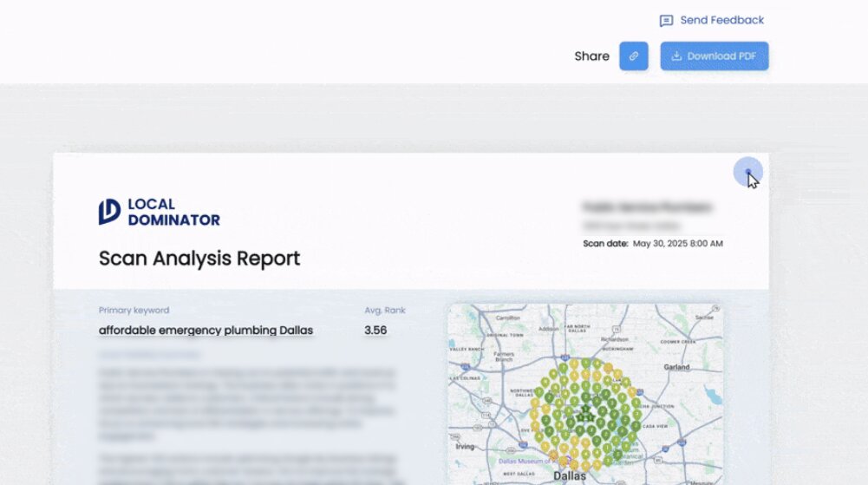Click the Local Dominator logo

coord(160,212)
